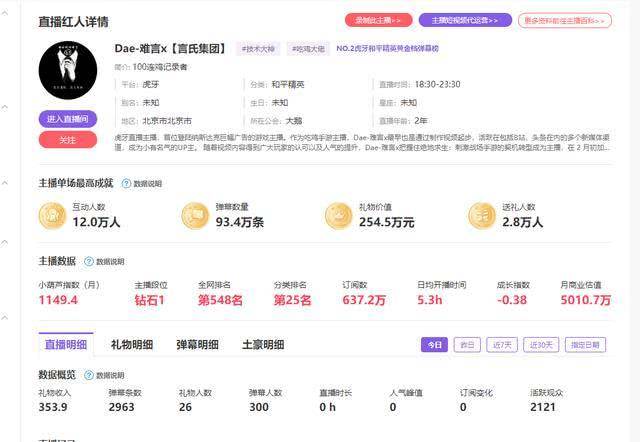Viewport: 640px width, 442px height.
Task: Open 数据说明 help icon beside 主播数据
Action: [89, 261]
